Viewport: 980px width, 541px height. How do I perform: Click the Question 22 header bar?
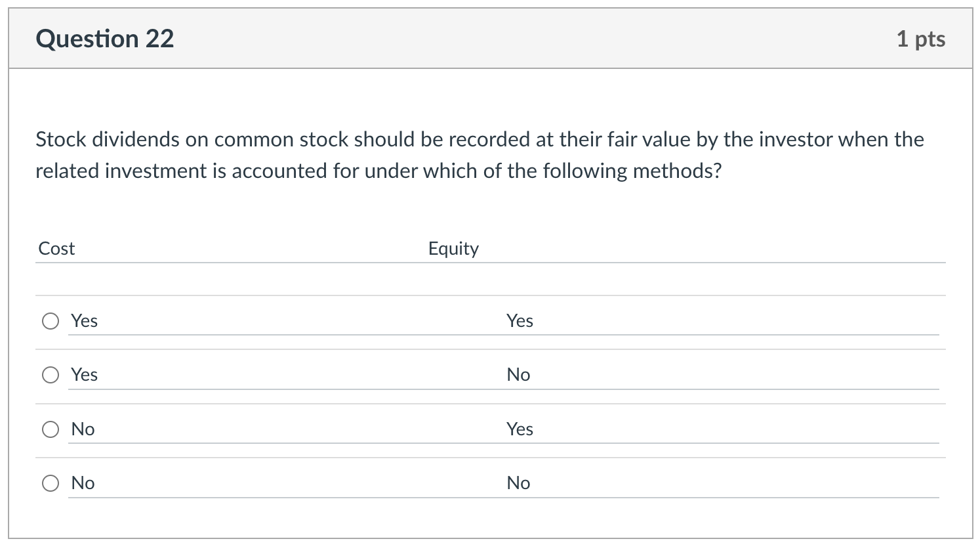tap(490, 38)
